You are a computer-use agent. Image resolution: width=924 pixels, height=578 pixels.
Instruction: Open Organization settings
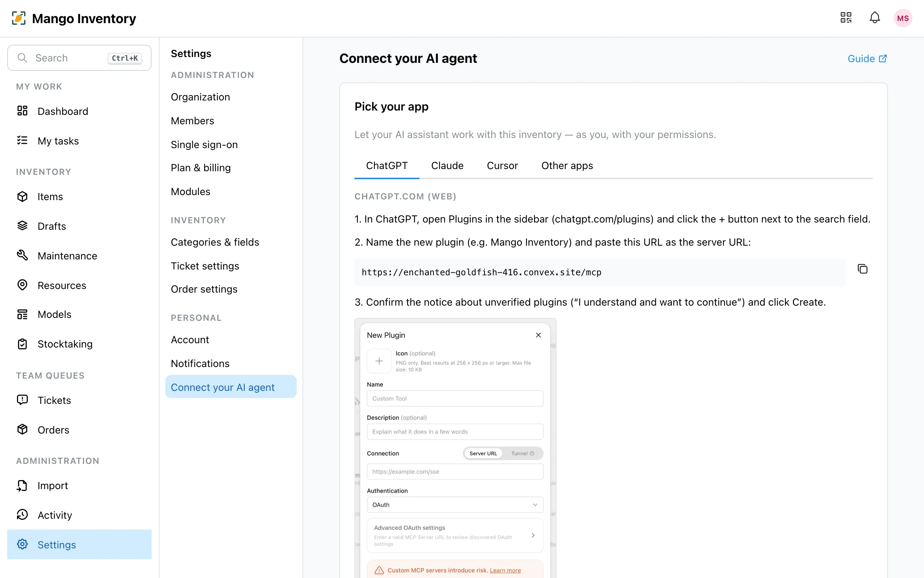tap(200, 97)
